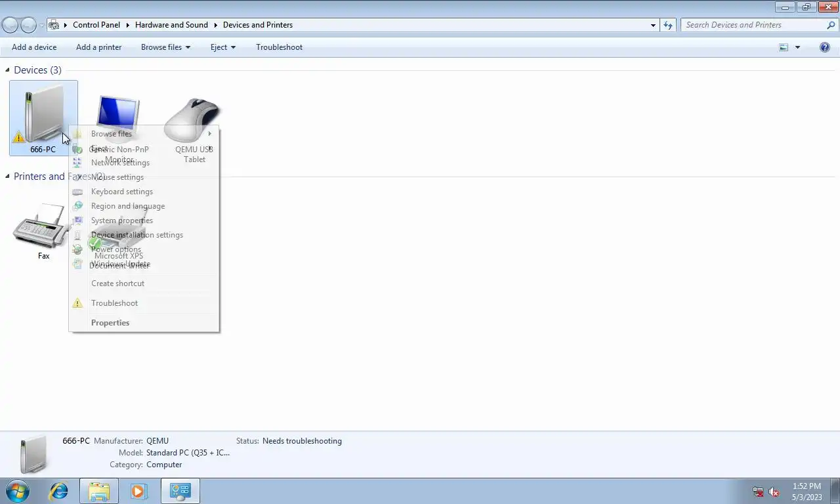
Task: Choose Keyboard settings from context menu
Action: click(144, 192)
